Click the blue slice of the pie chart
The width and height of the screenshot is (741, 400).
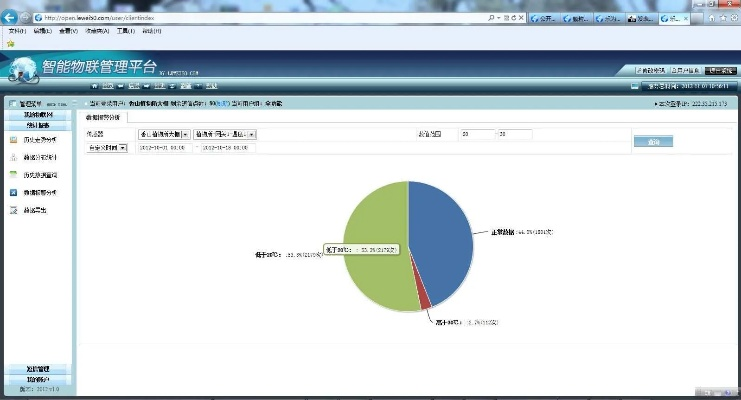click(x=440, y=235)
